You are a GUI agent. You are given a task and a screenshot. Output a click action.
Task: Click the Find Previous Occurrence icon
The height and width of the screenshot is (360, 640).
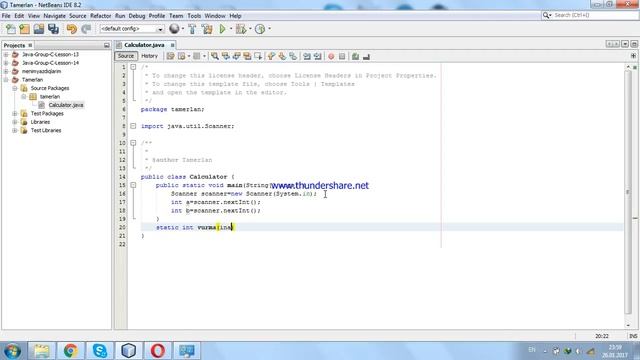tap(226, 56)
